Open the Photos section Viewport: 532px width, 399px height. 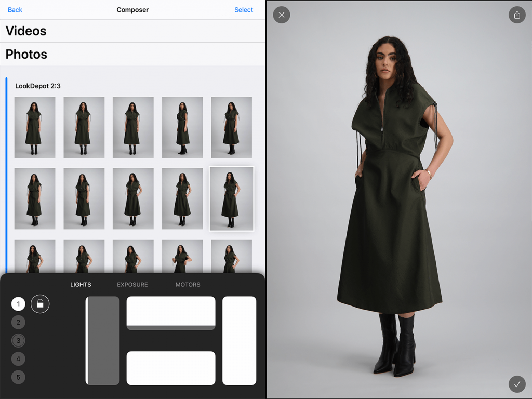pos(132,54)
